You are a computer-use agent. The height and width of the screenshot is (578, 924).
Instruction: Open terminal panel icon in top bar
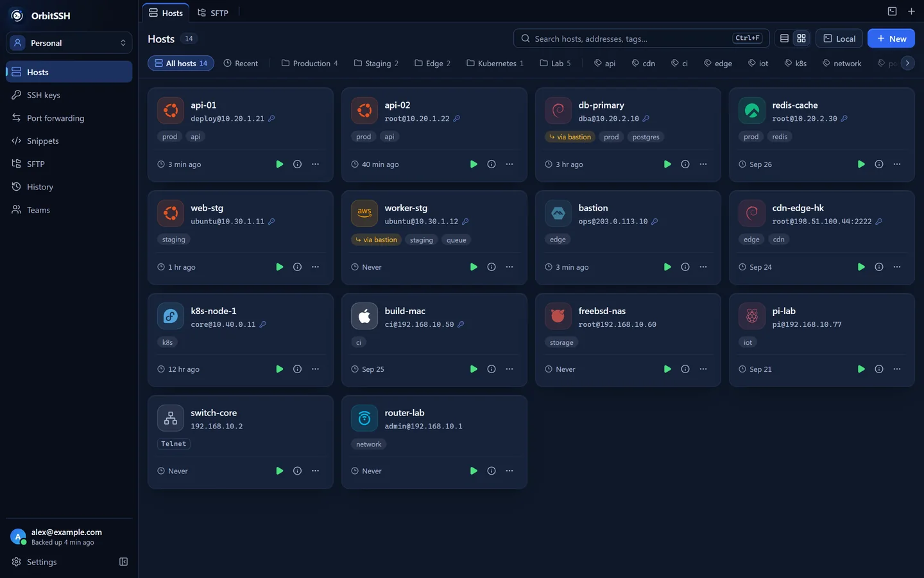coord(892,12)
